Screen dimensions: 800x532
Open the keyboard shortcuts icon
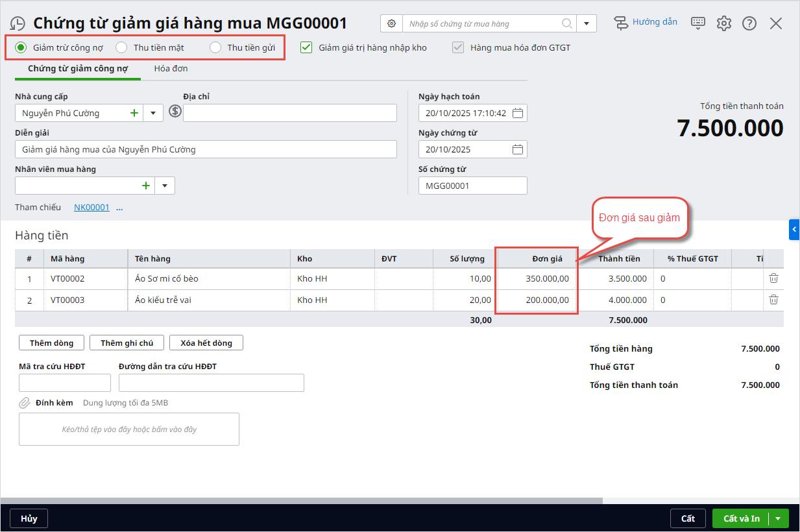click(698, 23)
